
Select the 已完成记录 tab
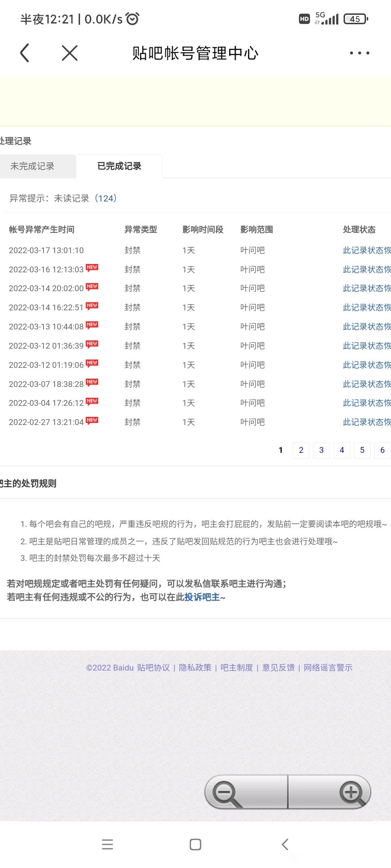(x=119, y=166)
